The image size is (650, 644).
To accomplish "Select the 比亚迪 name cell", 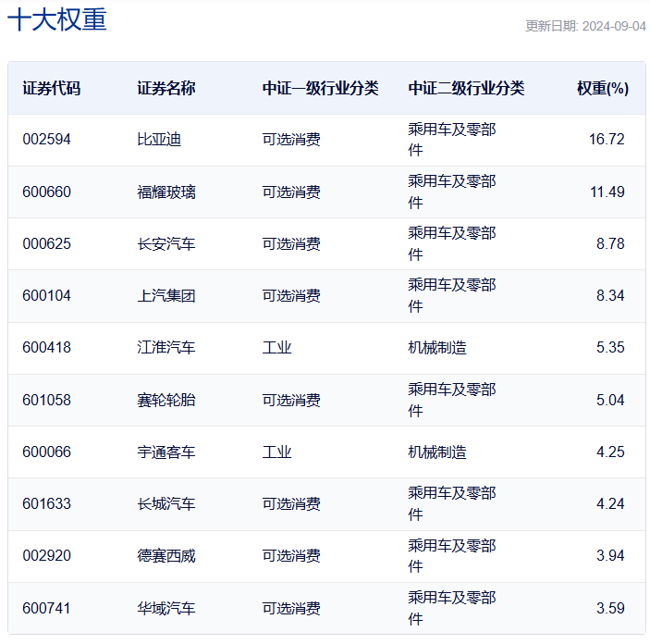I will tap(159, 140).
